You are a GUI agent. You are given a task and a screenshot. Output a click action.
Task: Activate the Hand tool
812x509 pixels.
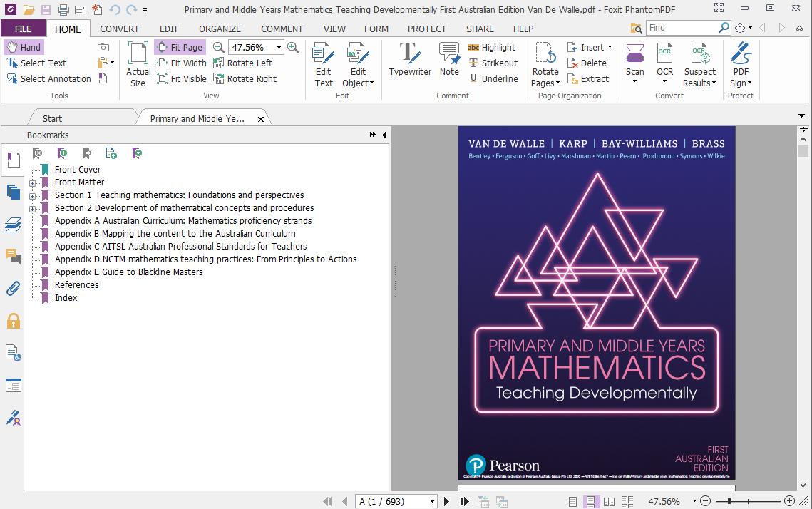coord(24,47)
